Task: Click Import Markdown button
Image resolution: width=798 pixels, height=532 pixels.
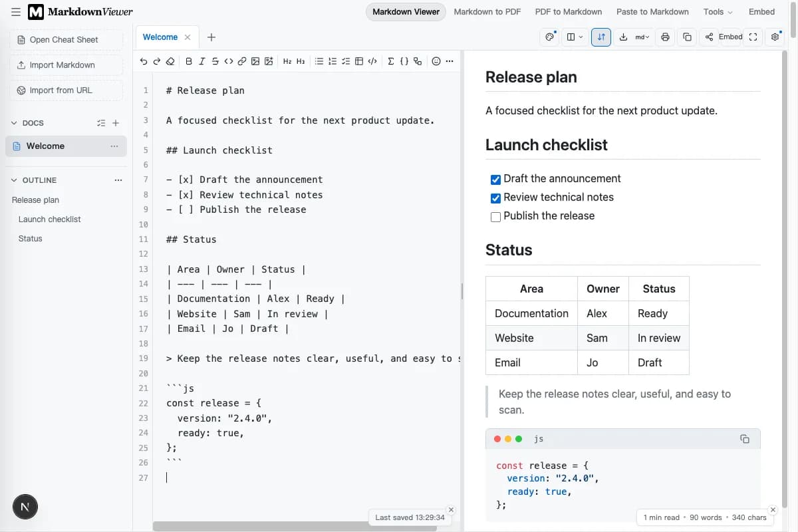Action: coord(66,65)
